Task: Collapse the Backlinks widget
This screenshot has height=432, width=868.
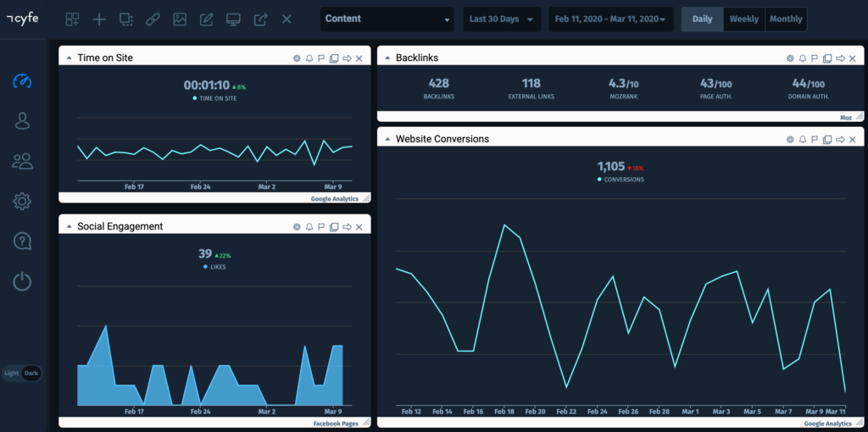Action: 387,58
